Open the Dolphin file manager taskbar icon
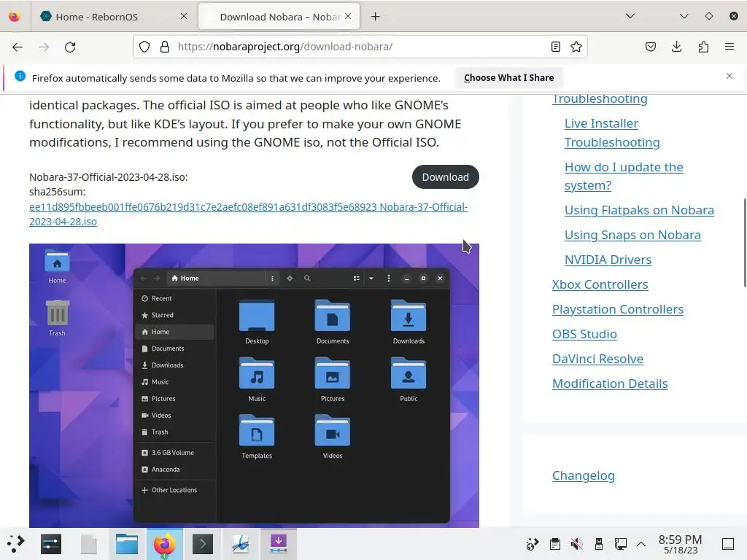 coord(127,544)
